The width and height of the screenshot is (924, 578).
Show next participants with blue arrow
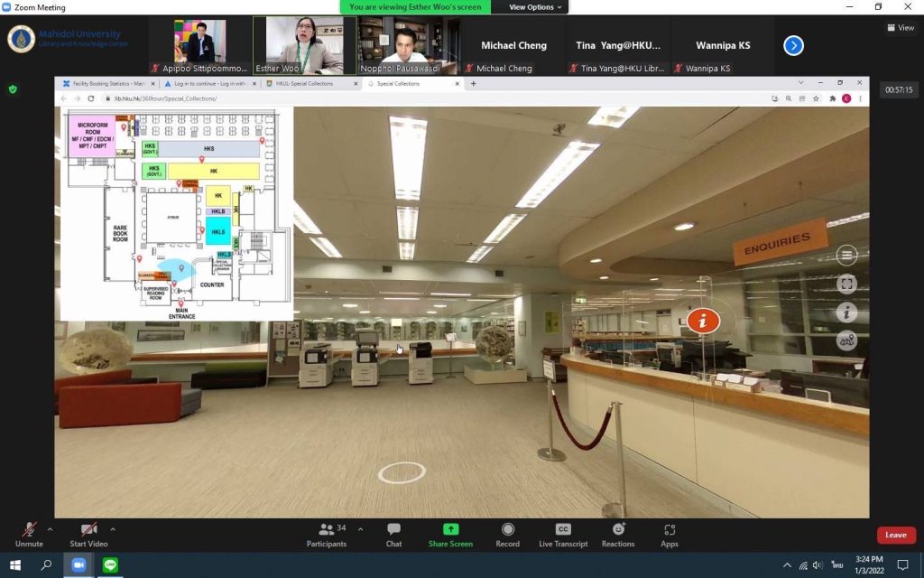793,45
